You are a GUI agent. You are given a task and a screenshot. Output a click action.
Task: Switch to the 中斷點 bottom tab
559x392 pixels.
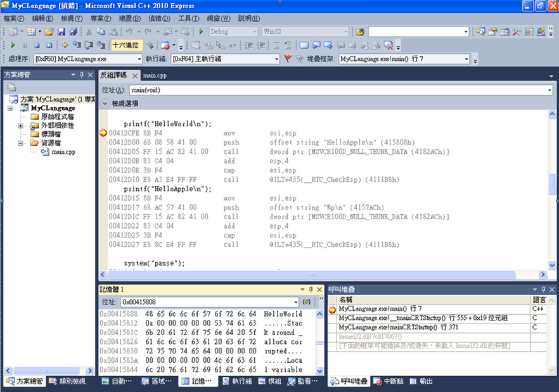pos(389,381)
